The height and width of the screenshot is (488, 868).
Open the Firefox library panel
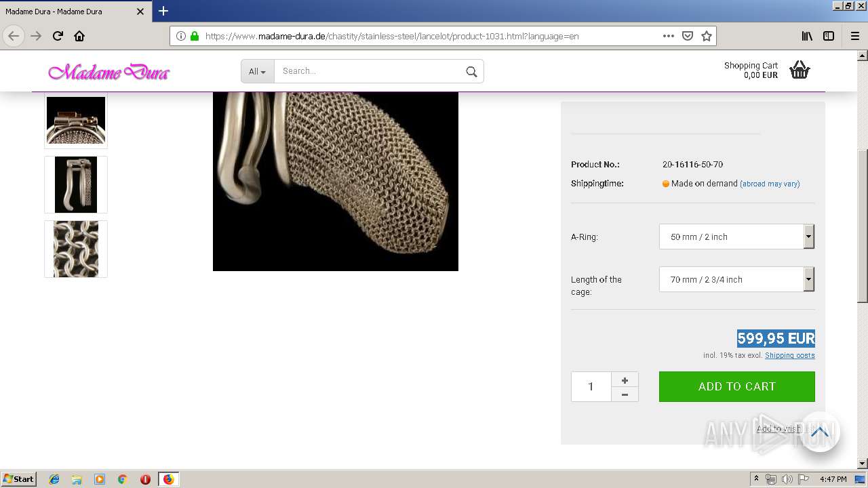tap(807, 36)
